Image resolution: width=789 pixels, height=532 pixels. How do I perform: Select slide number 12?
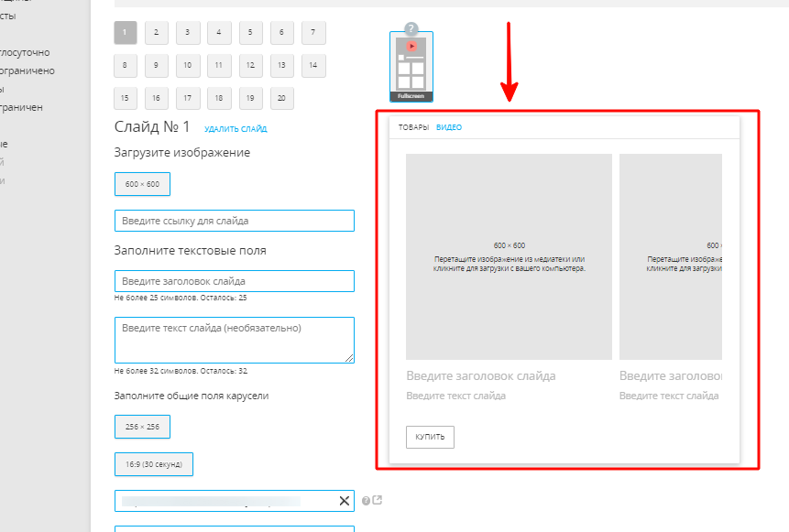[250, 65]
